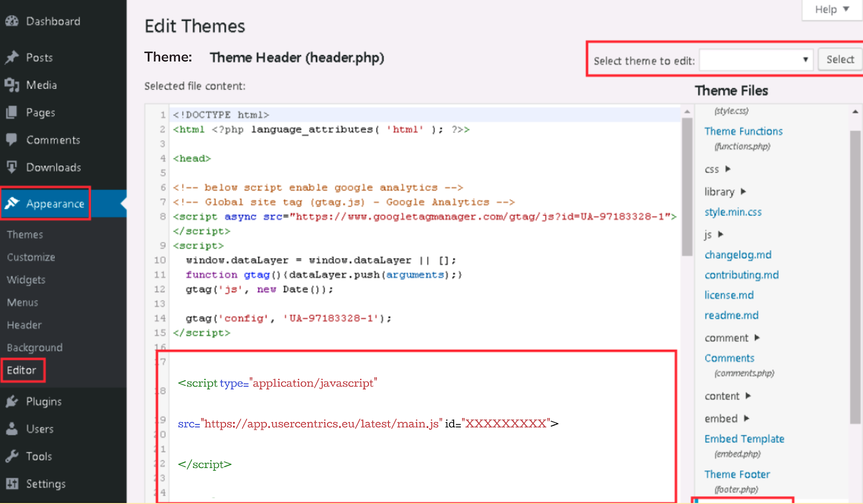The image size is (863, 504).
Task: Click the Pages document icon
Action: [x=12, y=112]
